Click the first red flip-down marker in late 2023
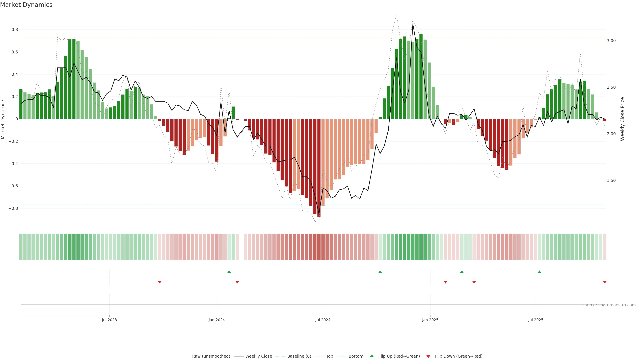644x362 pixels. pyautogui.click(x=159, y=282)
